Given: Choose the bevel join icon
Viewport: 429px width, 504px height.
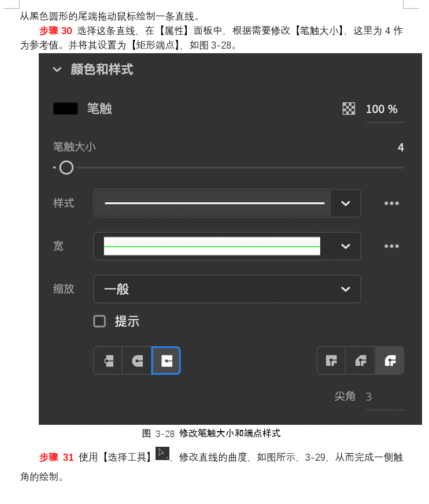Looking at the screenshot, I should 360,361.
